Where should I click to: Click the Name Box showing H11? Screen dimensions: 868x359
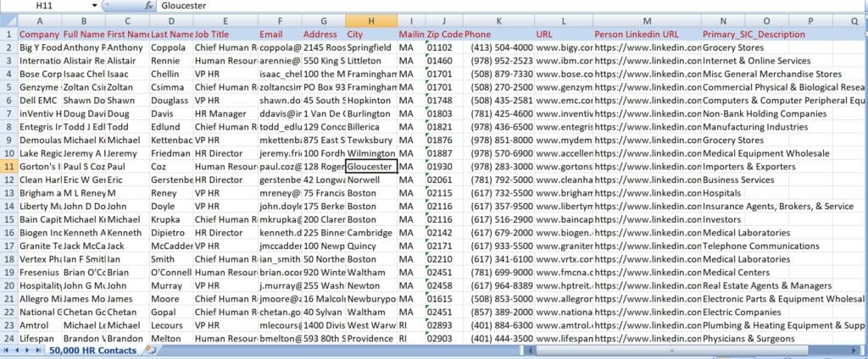[x=51, y=5]
